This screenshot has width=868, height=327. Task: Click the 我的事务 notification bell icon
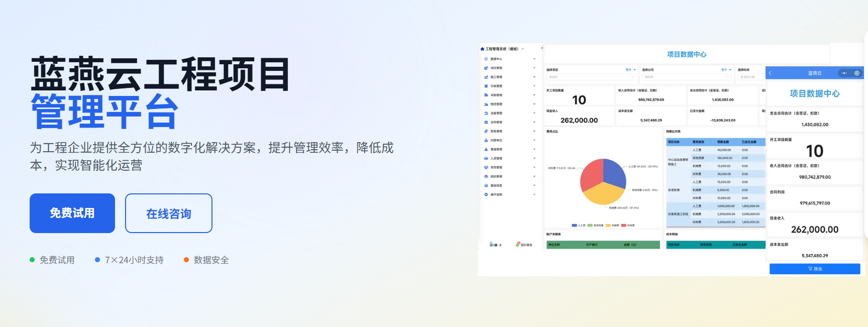[517, 244]
